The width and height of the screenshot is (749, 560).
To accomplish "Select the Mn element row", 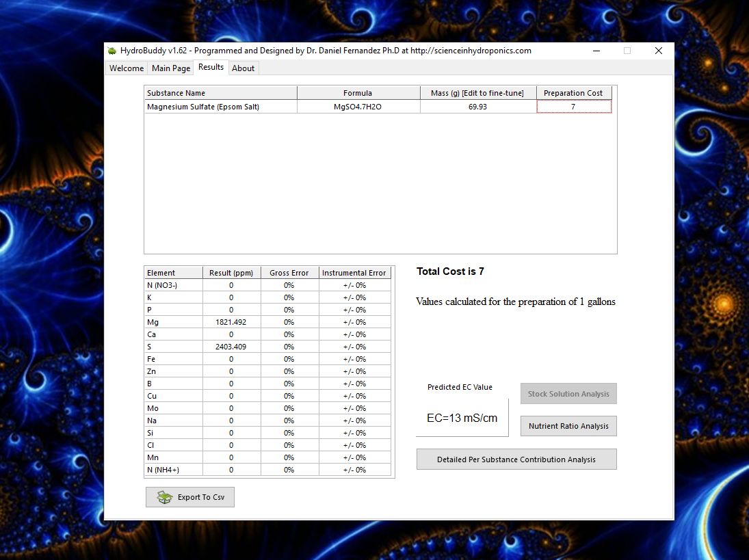I will click(x=267, y=457).
